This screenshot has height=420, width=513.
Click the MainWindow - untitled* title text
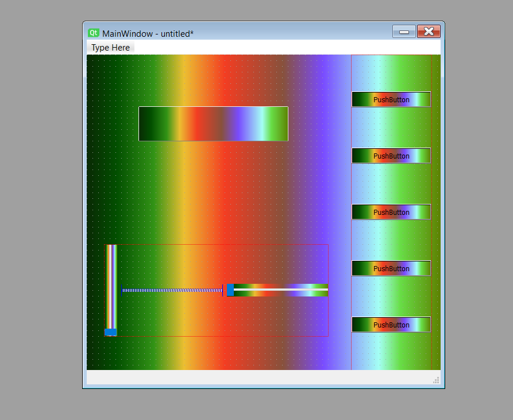[x=148, y=34]
